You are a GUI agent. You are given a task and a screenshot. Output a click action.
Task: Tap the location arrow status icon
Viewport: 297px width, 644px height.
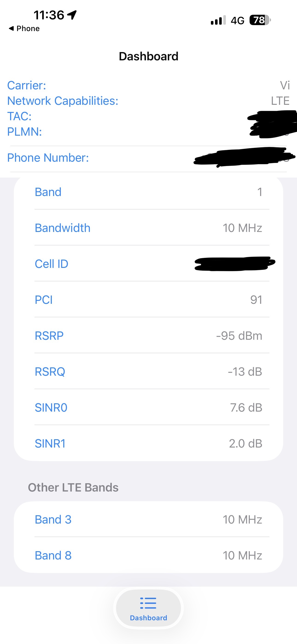click(72, 15)
